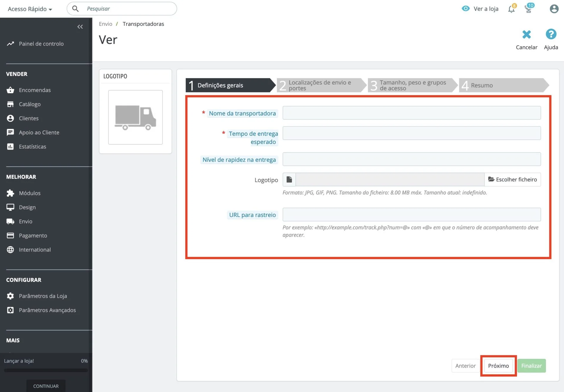564x392 pixels.
Task: Click the Módulos puzzle icon
Action: (x=10, y=193)
